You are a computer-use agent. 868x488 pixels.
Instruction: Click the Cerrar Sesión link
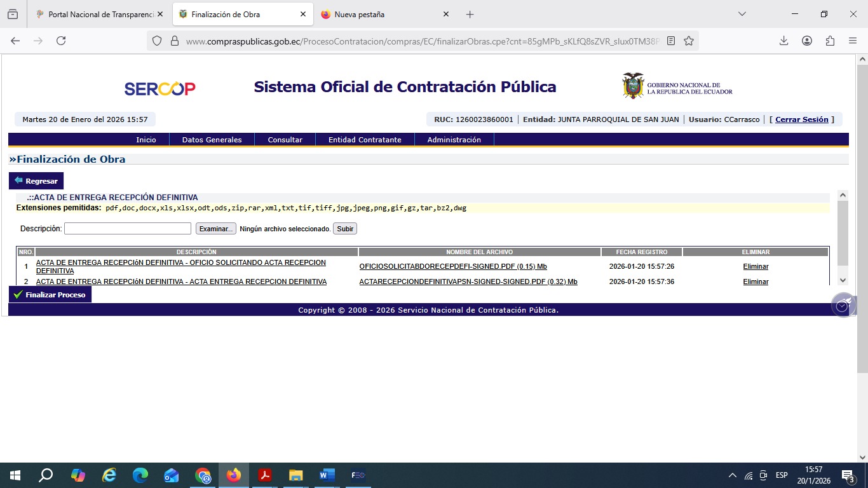[x=802, y=119]
